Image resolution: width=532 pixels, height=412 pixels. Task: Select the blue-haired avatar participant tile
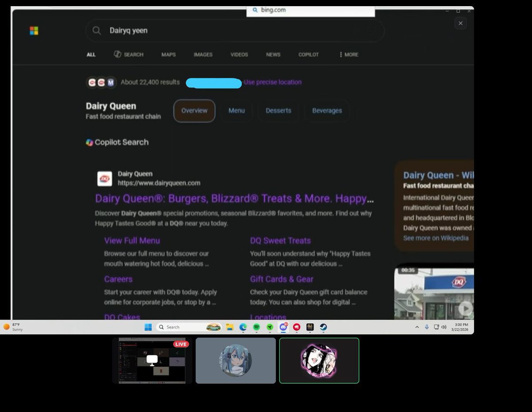click(236, 361)
